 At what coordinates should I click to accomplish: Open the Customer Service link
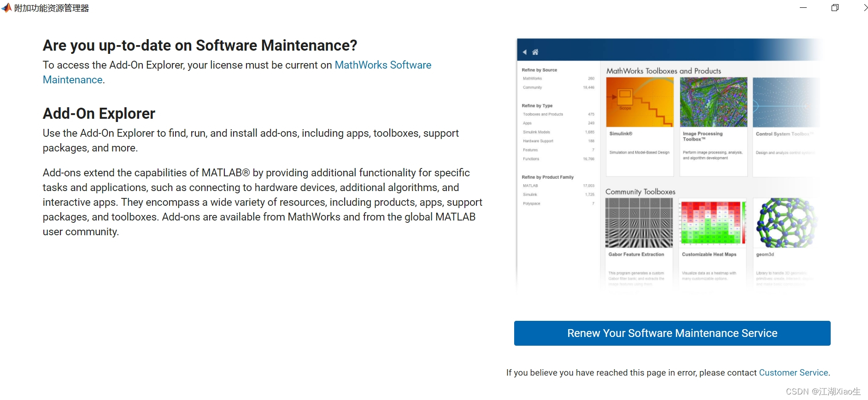tap(793, 373)
